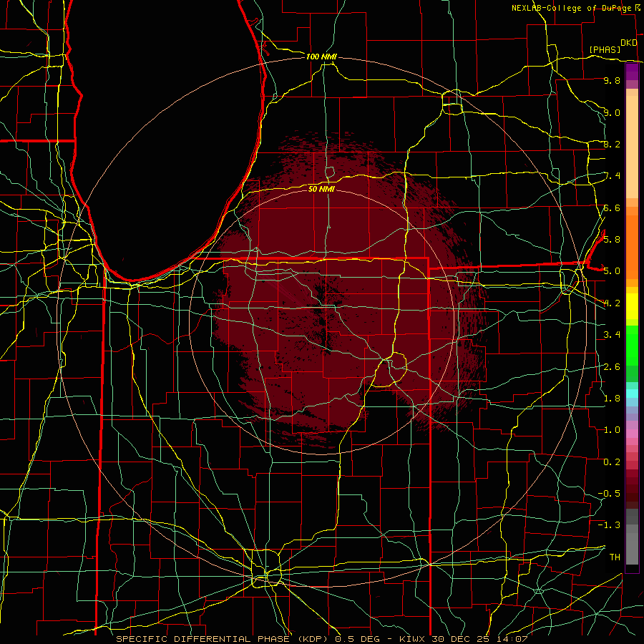This screenshot has width=644, height=644.
Task: Click the -0.5 legend value
Action: [609, 493]
